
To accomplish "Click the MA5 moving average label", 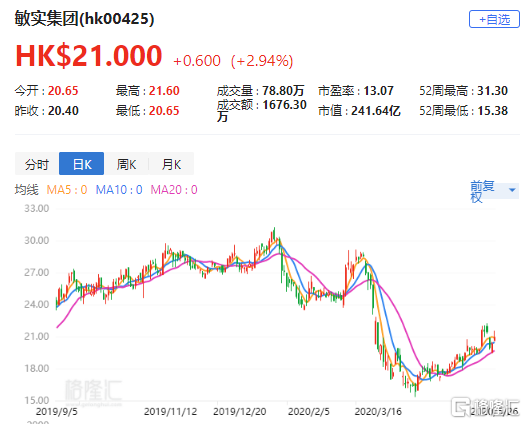I will [67, 190].
